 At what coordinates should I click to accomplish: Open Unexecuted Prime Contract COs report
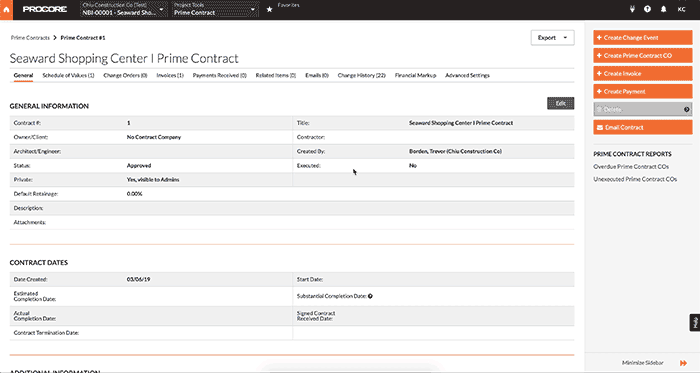pyautogui.click(x=635, y=179)
